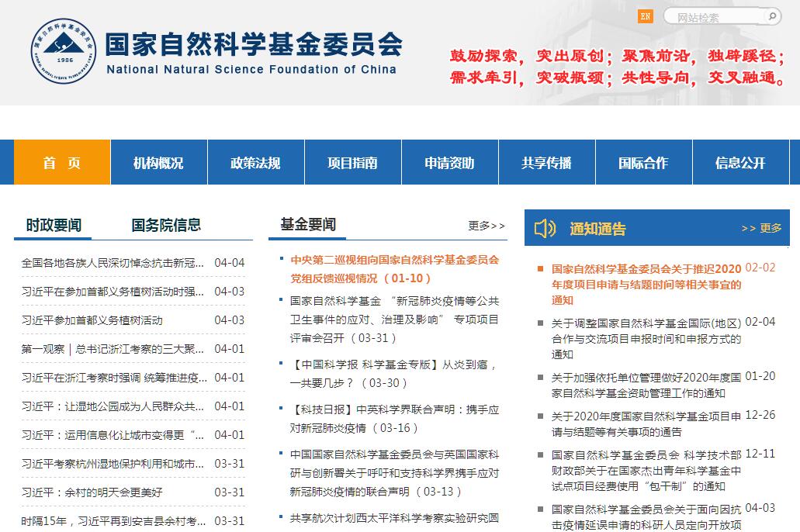Open the 机构概况 menu item
Screen dimensions: 800x532
tap(158, 162)
